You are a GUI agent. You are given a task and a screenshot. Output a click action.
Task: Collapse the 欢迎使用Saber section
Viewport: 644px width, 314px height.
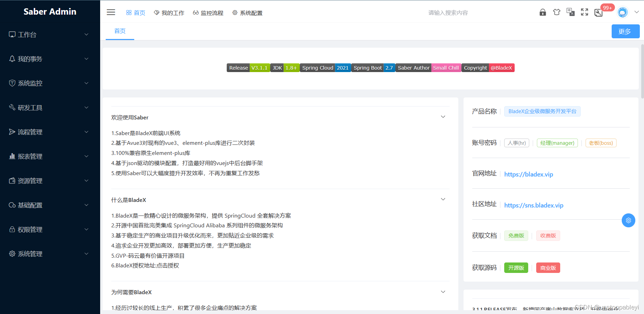pos(443,117)
